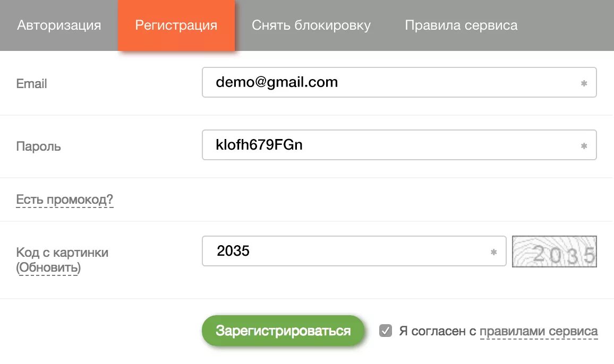Click the required asterisk in Email field
614x364 pixels.
coord(584,83)
